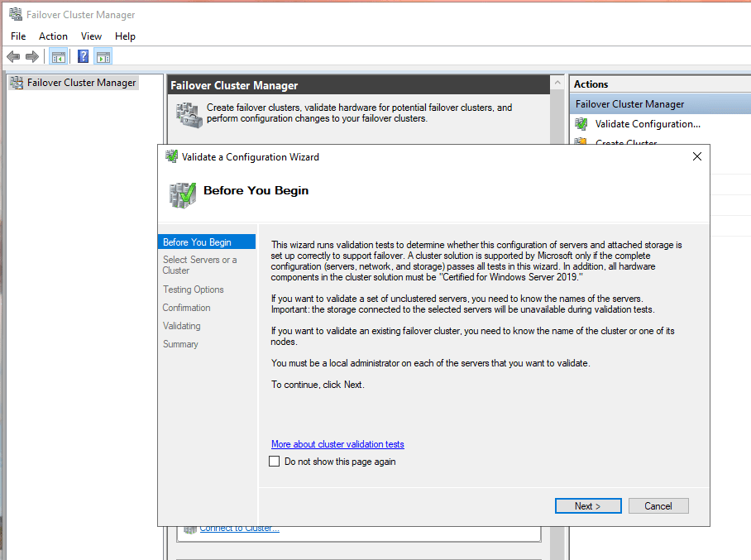Click Validate Configuration action link
Screen dimensions: 751x560
point(648,124)
